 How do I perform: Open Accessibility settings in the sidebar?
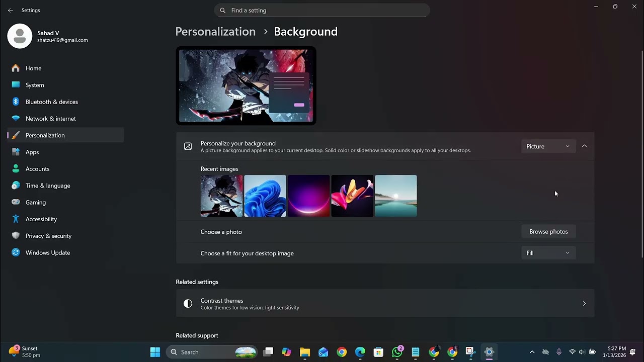click(x=65, y=219)
